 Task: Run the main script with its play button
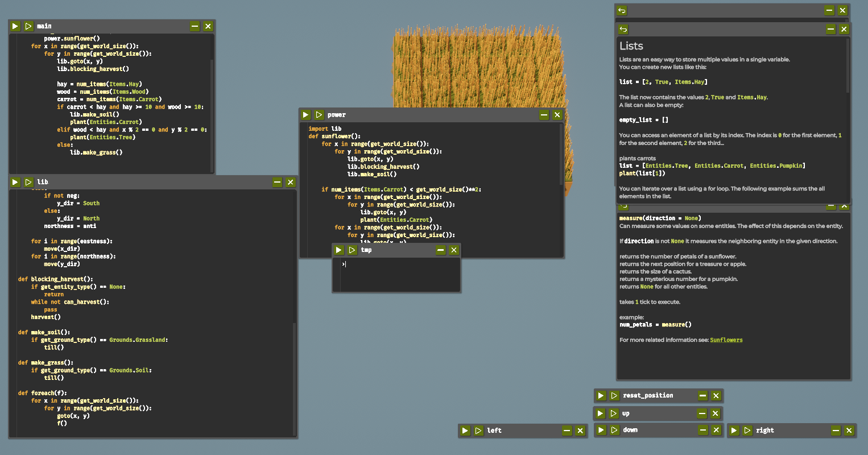(15, 26)
